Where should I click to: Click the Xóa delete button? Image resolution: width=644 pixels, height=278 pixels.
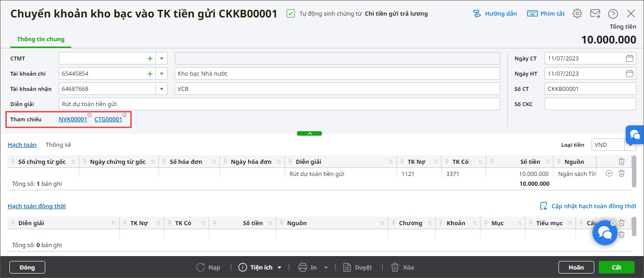pos(402,267)
